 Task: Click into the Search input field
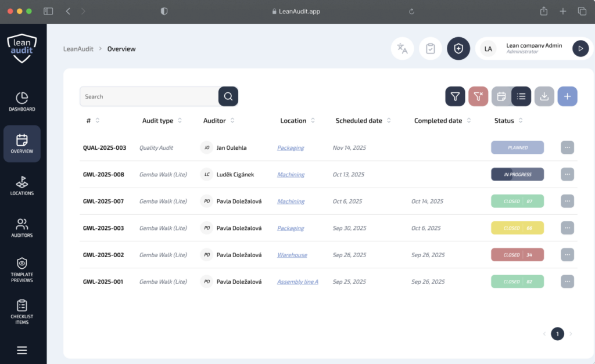149,96
